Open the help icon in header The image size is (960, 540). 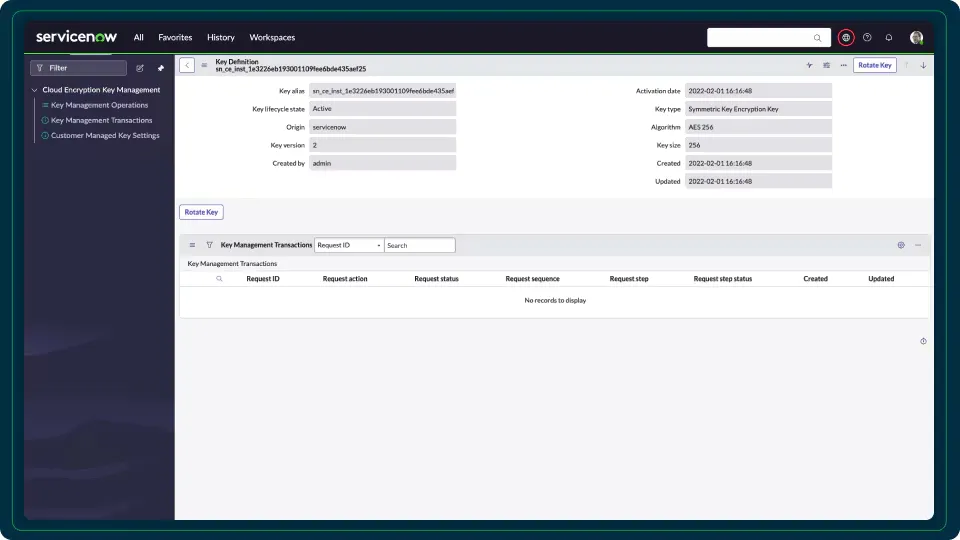[x=867, y=38]
